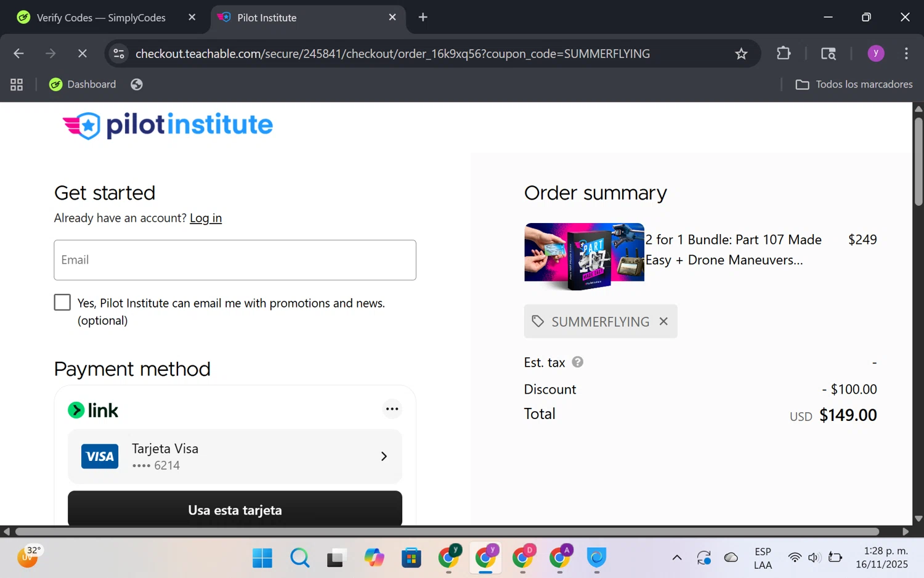Click the Pilot Institute logo
924x578 pixels.
click(168, 125)
